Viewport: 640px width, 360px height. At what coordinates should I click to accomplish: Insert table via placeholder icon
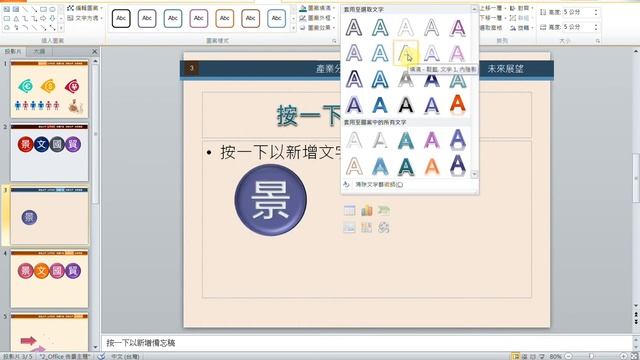click(x=349, y=211)
